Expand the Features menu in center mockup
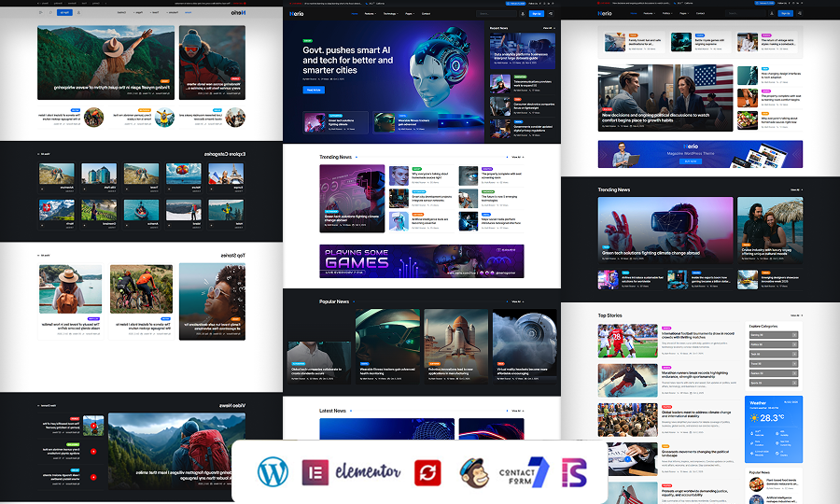 point(371,14)
